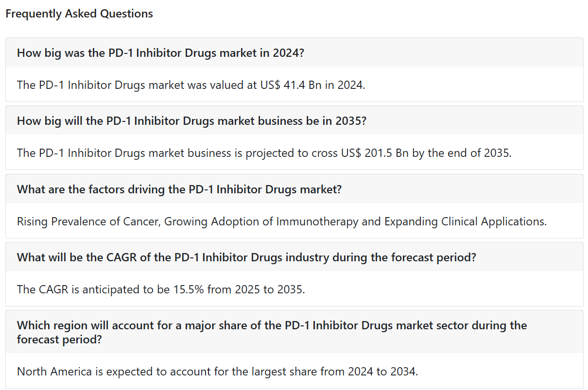This screenshot has width=588, height=390.
Task: Click the answer about crossing US$ 201.5 Bn by 2035
Action: pyautogui.click(x=264, y=153)
